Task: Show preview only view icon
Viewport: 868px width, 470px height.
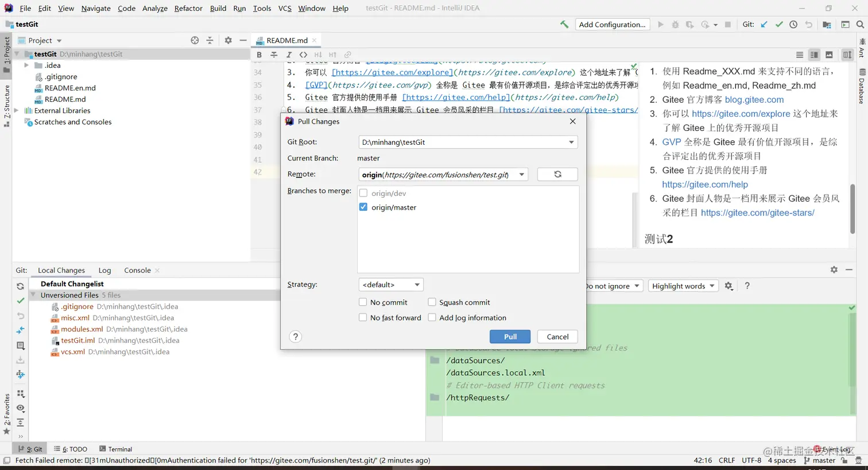Action: tap(829, 55)
